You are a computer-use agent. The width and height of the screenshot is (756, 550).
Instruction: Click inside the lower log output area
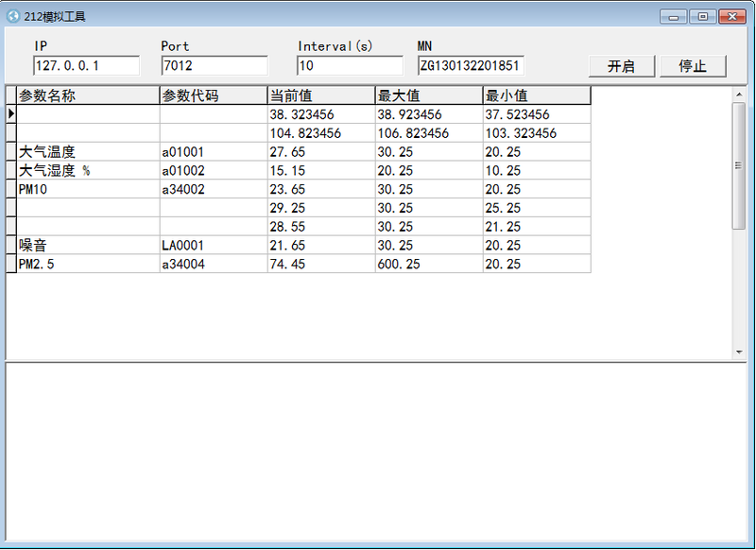(x=376, y=452)
